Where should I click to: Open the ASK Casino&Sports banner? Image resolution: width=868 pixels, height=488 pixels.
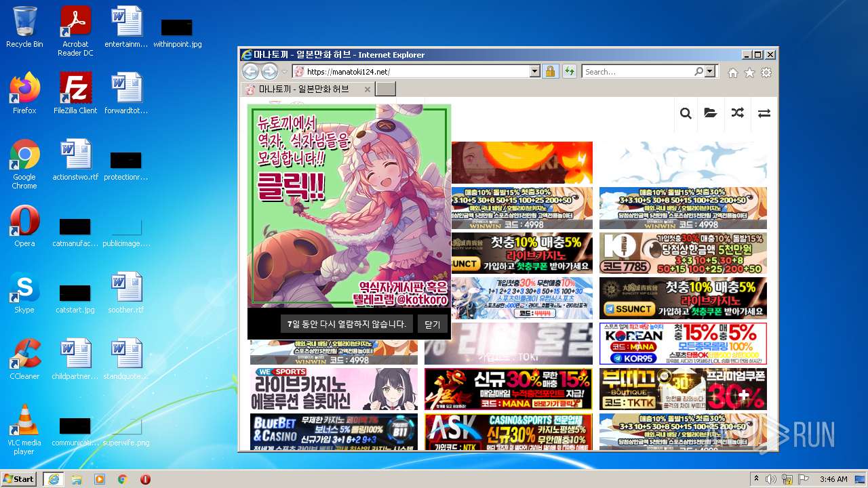click(x=509, y=432)
